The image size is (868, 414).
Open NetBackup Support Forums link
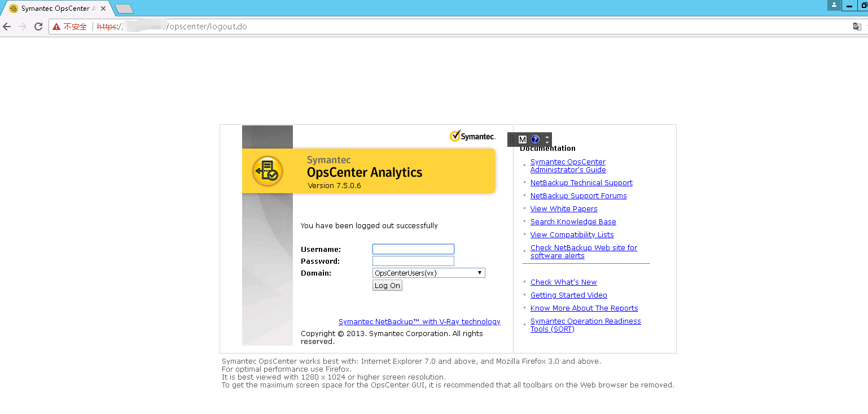578,195
